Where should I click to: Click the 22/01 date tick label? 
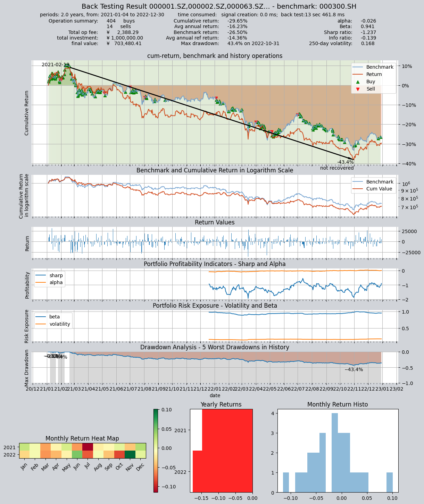215,389
